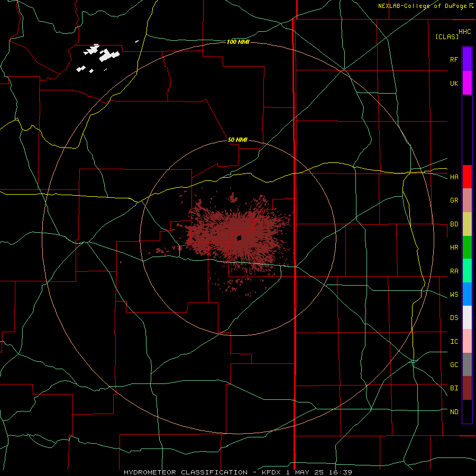Screen dimensions: 476x476
Task: Click the BI dark-red legend swatch
Action: coord(467,388)
